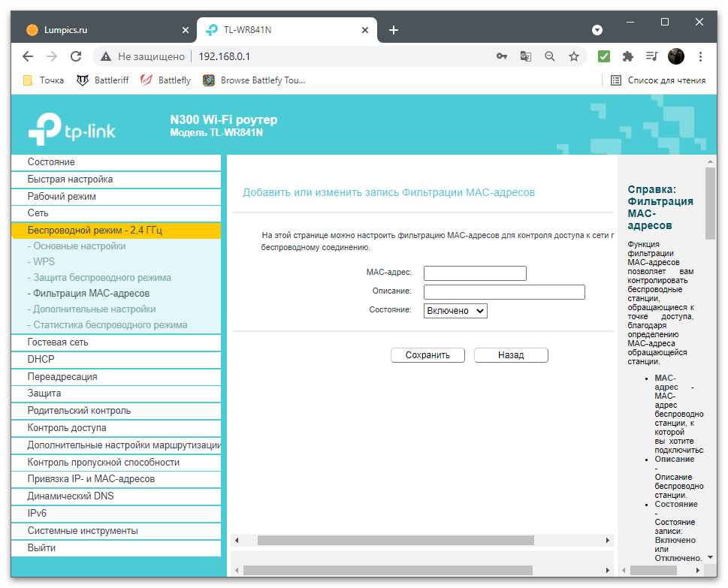
Task: Open the Battlefly bookmark
Action: 165,80
